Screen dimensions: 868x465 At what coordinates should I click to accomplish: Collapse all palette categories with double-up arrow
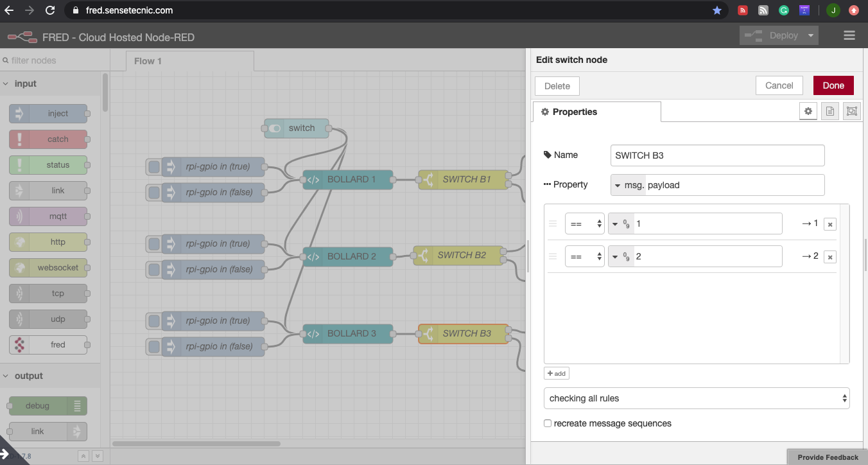click(x=83, y=456)
